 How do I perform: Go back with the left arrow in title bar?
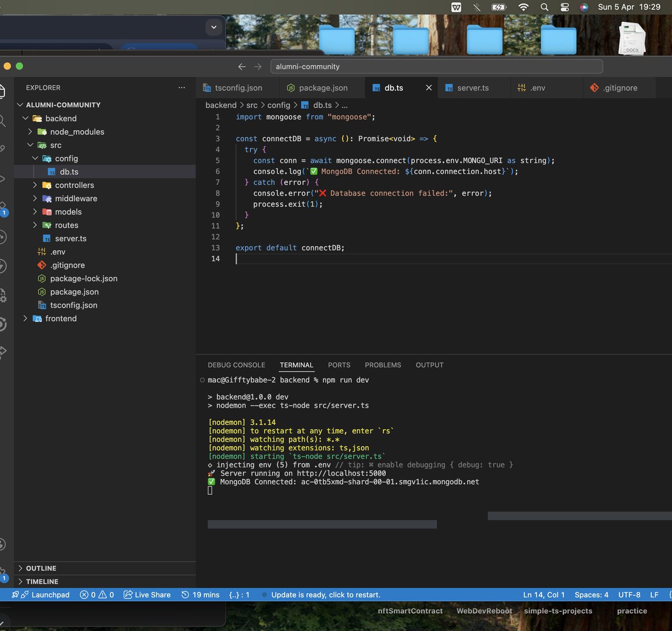coord(242,67)
